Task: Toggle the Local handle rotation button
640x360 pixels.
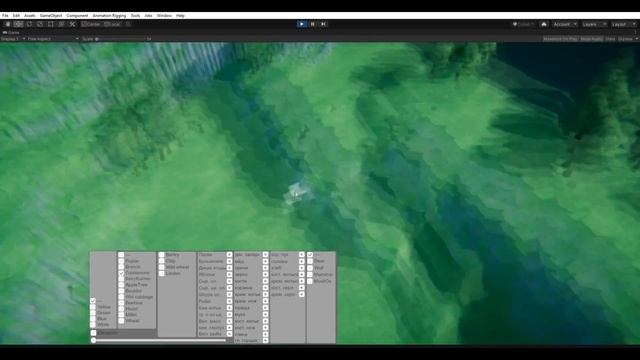Action: 112,24
